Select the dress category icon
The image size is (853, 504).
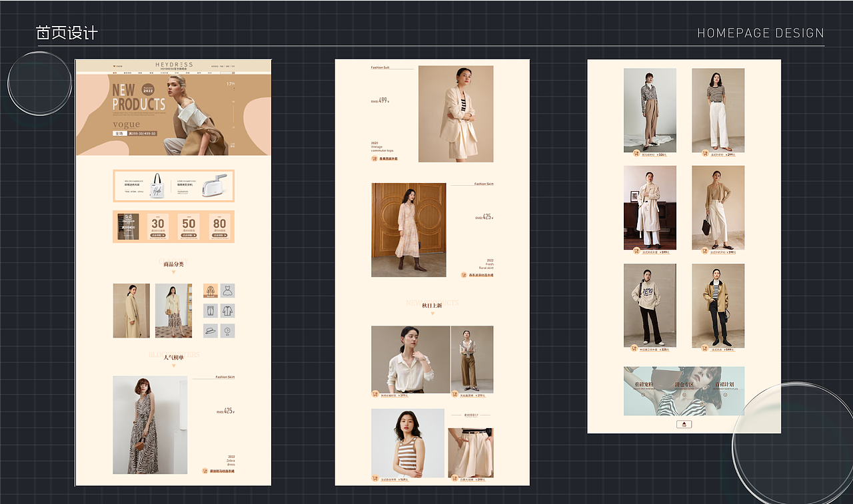227,291
